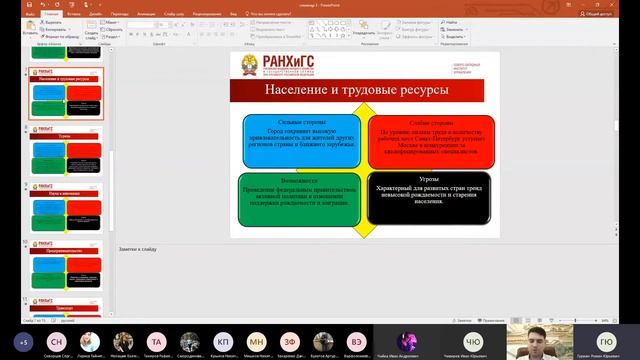Expand the shapes gallery More arrow
This screenshot has height=360, width=640.
[349, 36]
